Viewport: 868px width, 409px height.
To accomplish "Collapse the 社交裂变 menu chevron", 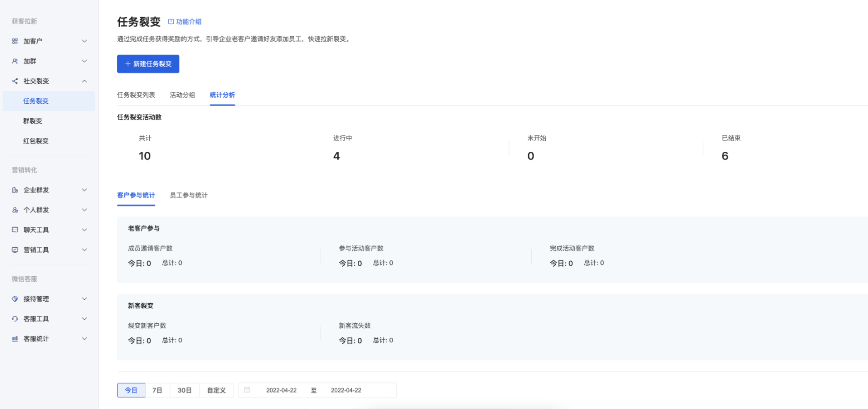I will [x=84, y=81].
